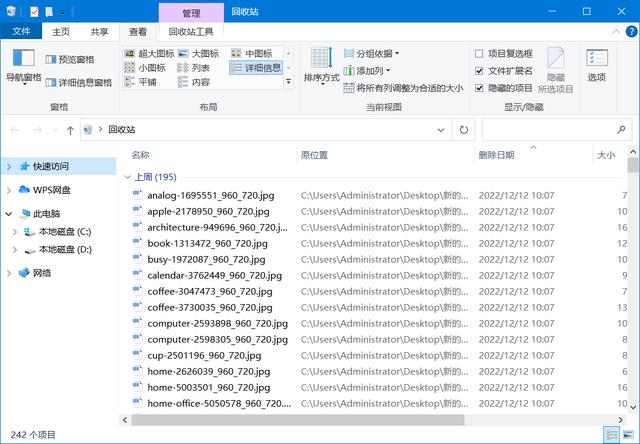The height and width of the screenshot is (444, 640).
Task: Expand the WPS网盘 tree node
Action: point(9,190)
